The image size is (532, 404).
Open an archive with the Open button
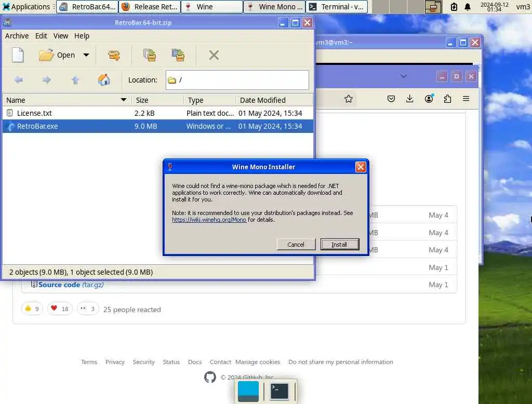pyautogui.click(x=57, y=55)
